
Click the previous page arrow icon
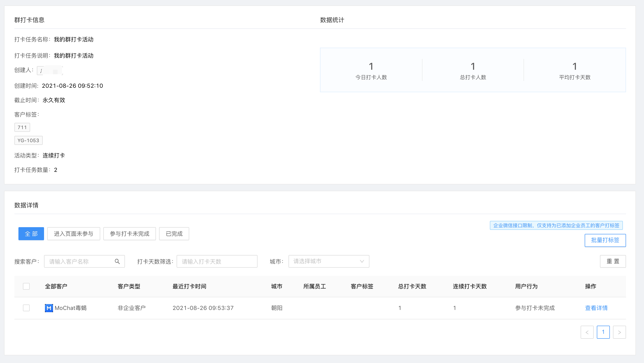pos(587,332)
